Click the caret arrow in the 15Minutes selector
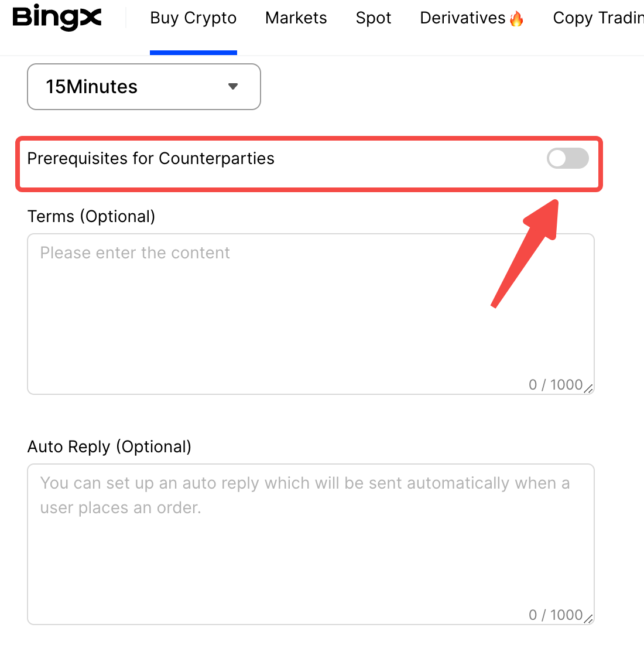Viewport: 644px width, 655px height. 233,87
